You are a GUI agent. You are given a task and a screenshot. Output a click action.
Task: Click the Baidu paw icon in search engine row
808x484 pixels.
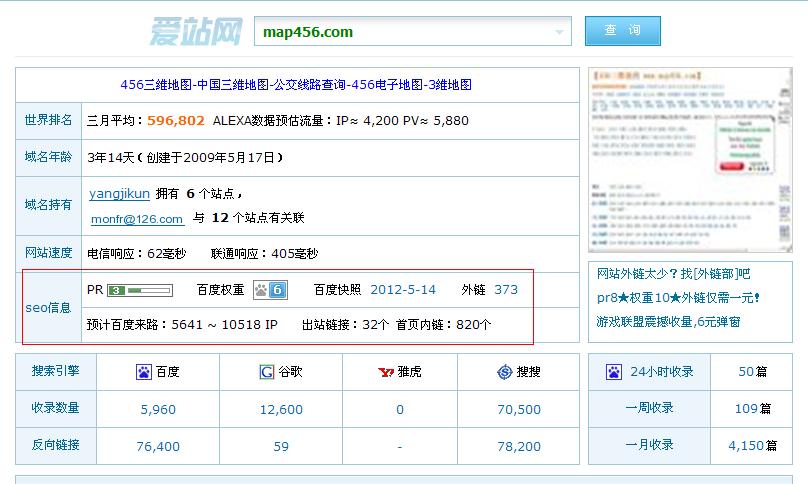point(144,372)
